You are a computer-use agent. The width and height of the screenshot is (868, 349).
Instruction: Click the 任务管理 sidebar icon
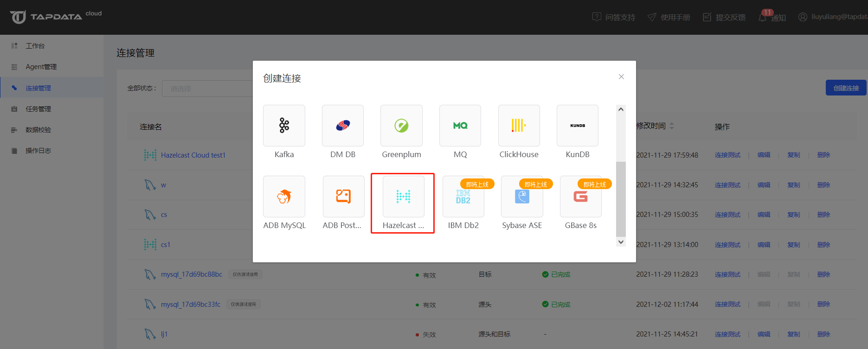[14, 109]
